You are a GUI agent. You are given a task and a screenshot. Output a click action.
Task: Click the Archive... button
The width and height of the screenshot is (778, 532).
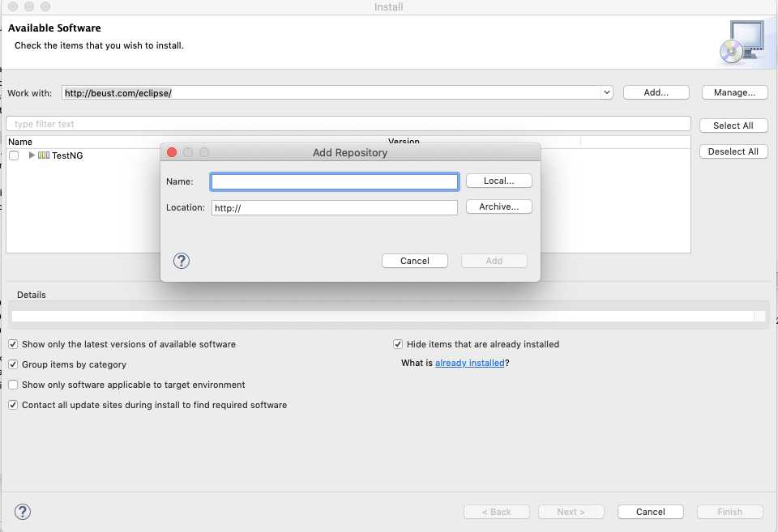coord(499,206)
